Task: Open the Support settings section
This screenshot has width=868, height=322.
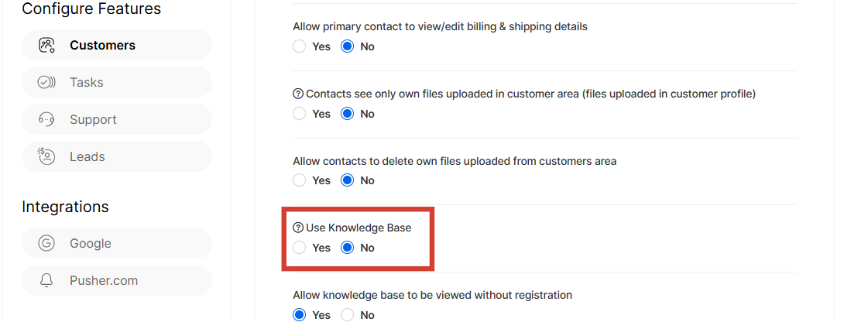Action: (93, 119)
